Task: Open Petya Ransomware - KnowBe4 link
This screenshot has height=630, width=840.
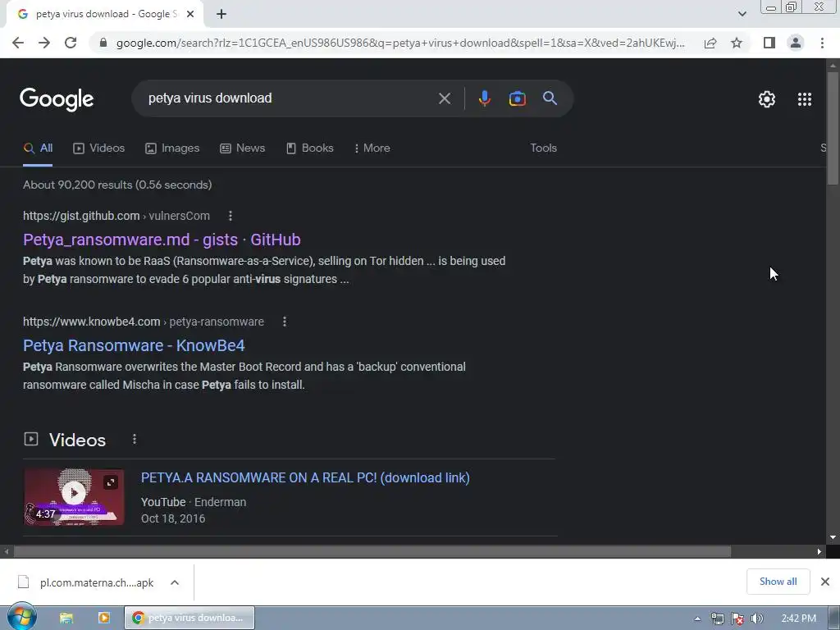Action: coord(134,345)
